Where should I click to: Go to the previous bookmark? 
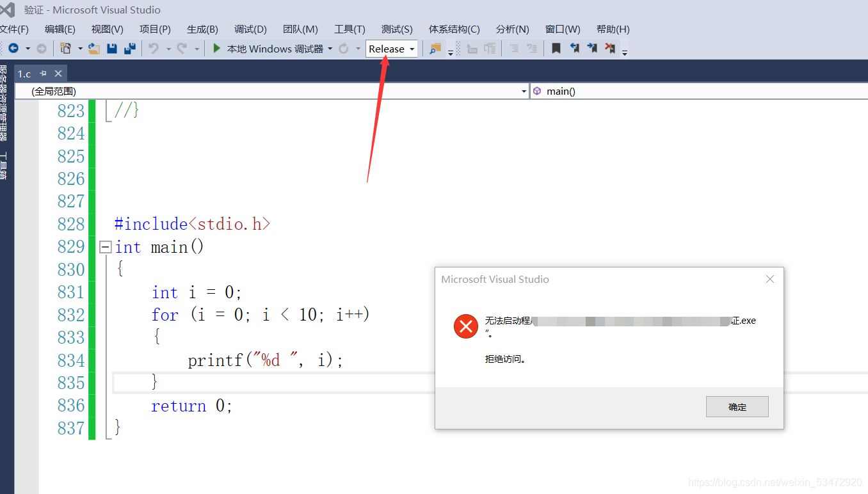[574, 49]
